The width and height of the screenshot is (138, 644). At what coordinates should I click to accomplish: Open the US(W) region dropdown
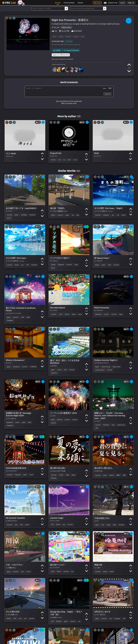coord(58,50)
